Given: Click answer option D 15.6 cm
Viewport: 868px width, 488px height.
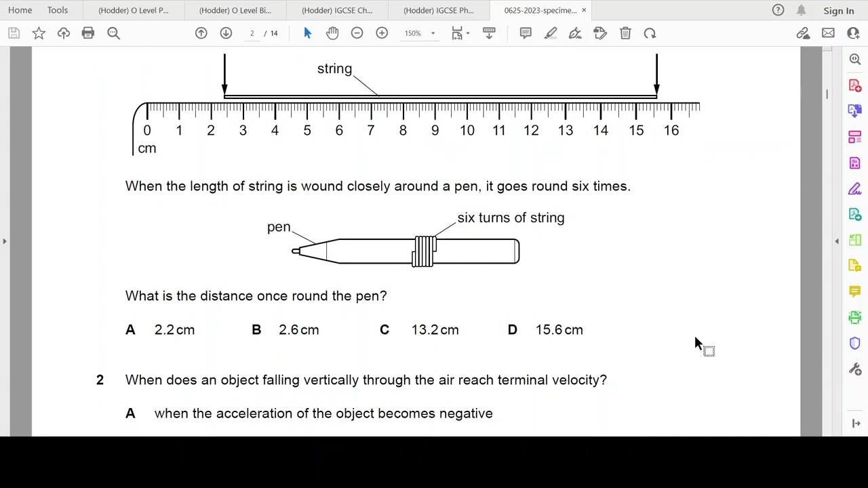Looking at the screenshot, I should 545,330.
